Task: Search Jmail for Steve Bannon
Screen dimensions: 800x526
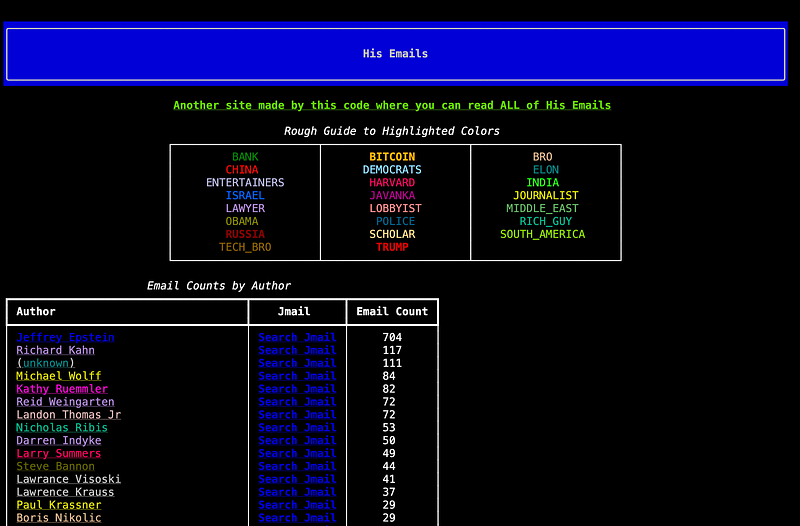Action: coord(297,466)
